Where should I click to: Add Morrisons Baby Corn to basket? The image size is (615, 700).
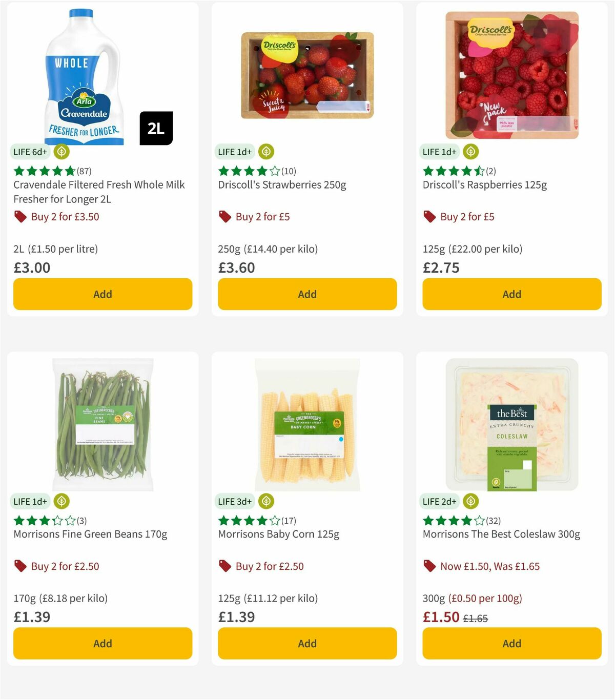pos(307,643)
